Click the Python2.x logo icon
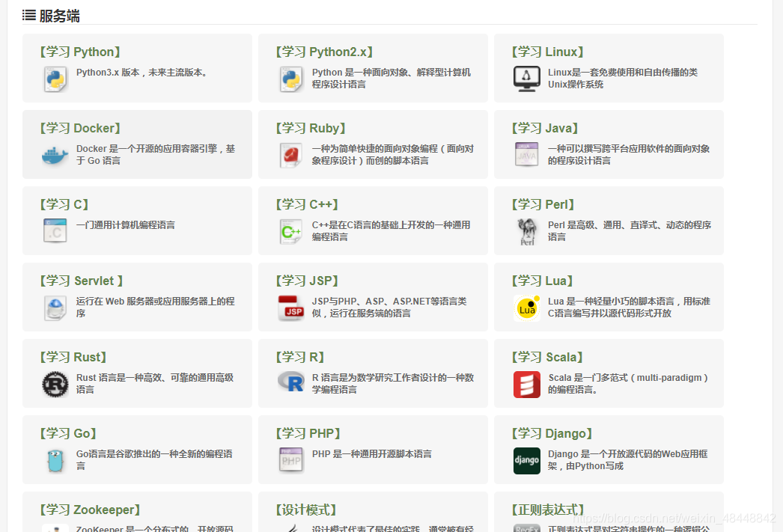The image size is (783, 532). [x=290, y=79]
